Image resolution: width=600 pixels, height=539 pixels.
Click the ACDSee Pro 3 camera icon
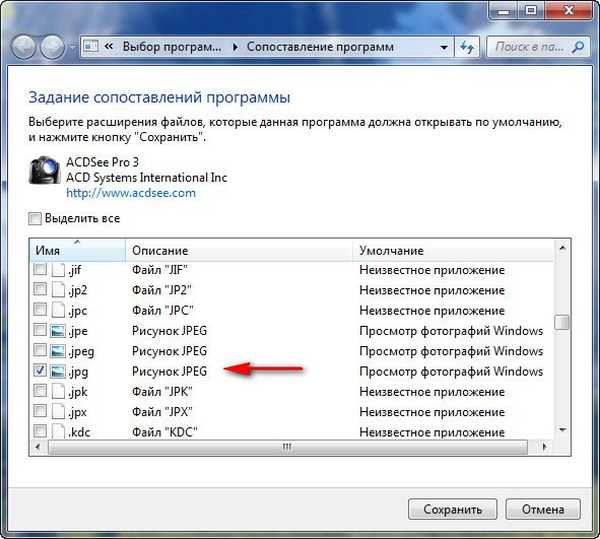43,171
